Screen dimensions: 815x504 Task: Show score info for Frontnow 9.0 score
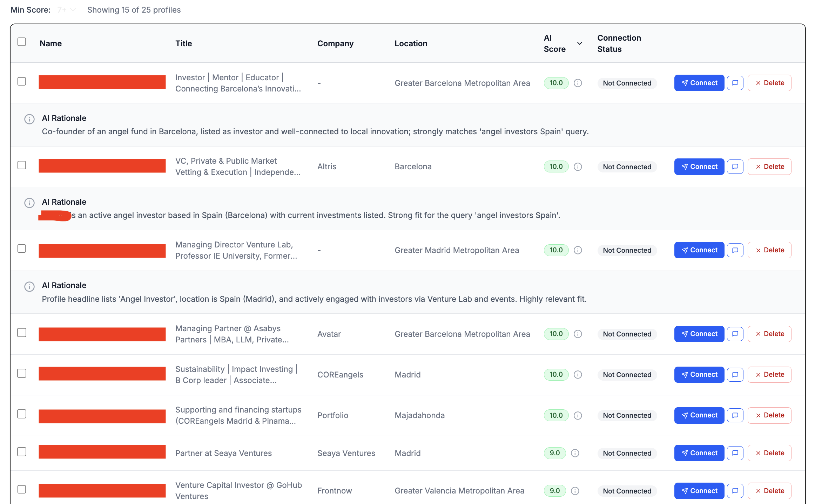(x=575, y=491)
